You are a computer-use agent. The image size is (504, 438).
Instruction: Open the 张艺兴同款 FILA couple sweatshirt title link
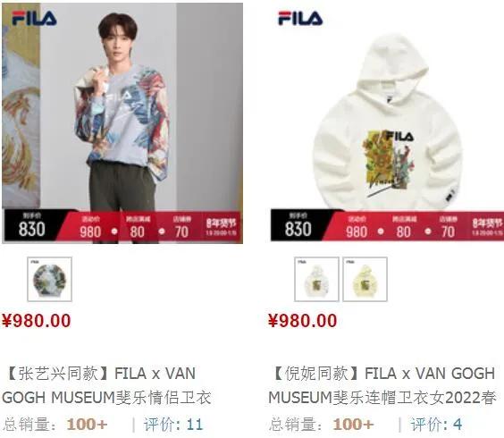click(x=106, y=385)
